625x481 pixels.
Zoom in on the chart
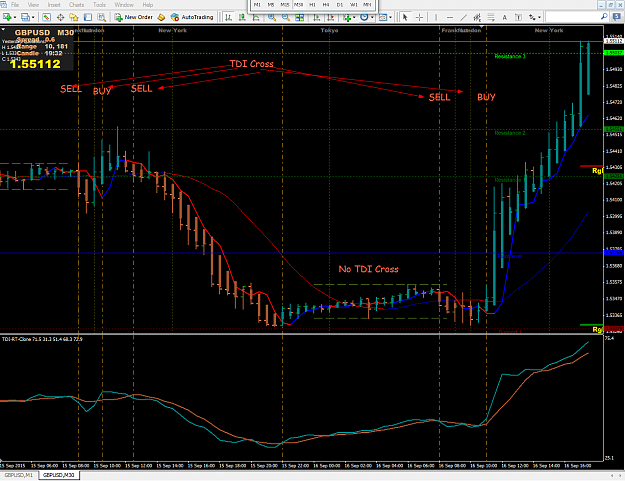(x=272, y=17)
